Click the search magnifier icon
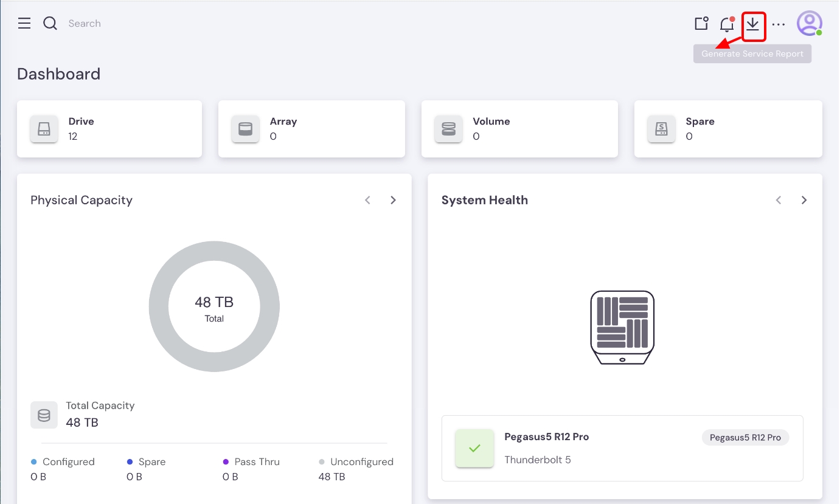 (x=50, y=23)
